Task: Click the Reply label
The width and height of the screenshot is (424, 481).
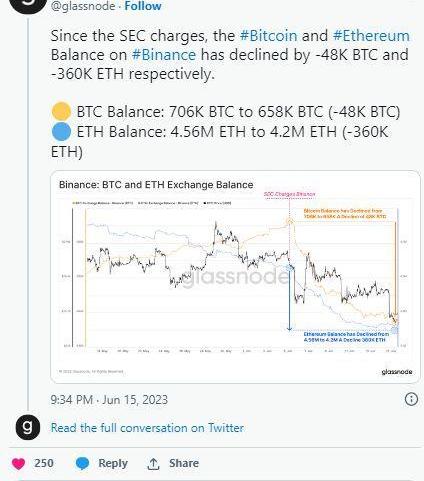Action: pyautogui.click(x=113, y=463)
